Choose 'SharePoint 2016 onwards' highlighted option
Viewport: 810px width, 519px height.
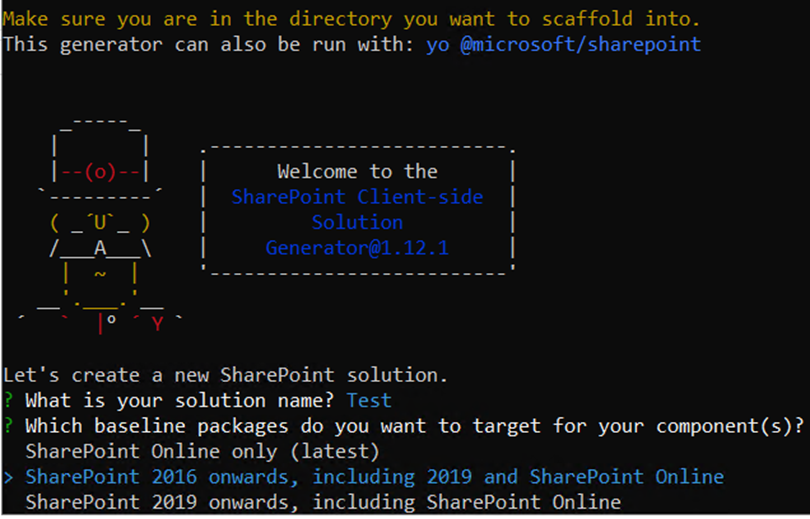point(375,477)
